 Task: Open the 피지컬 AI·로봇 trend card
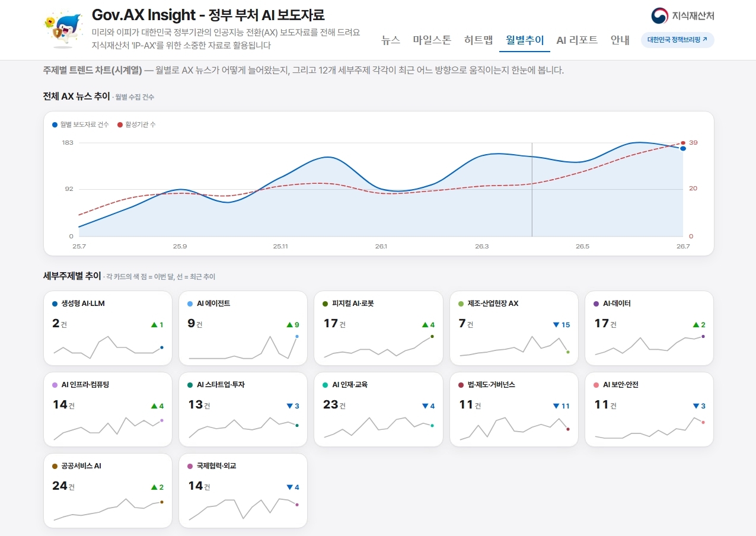[378, 328]
